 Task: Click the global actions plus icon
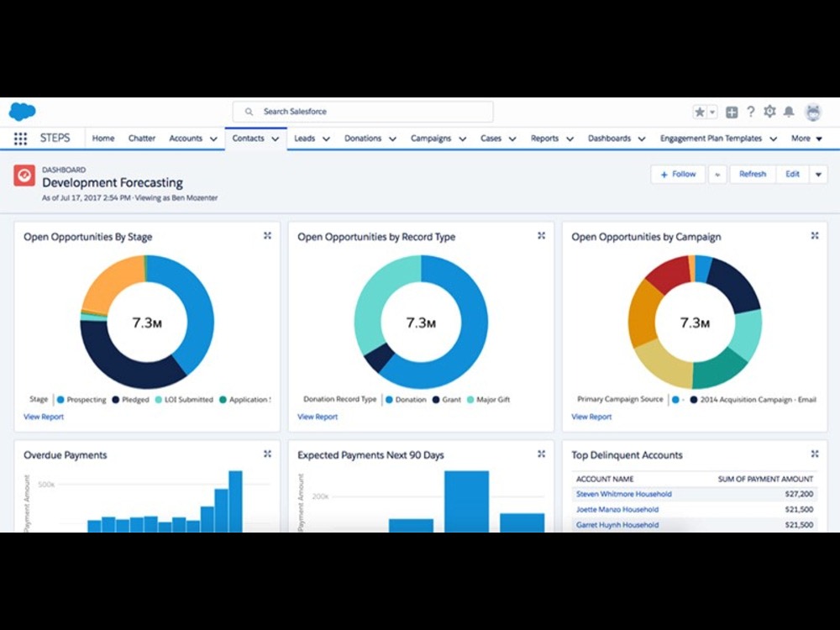pyautogui.click(x=732, y=112)
